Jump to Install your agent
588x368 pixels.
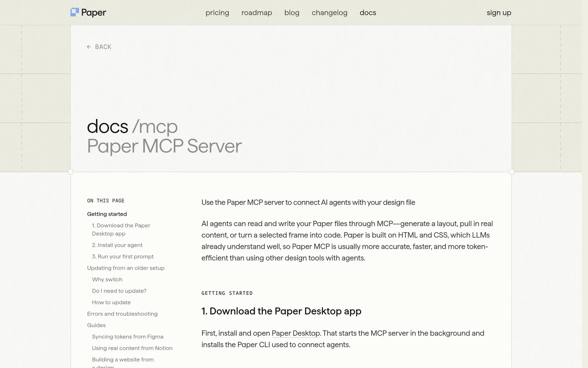pos(117,245)
